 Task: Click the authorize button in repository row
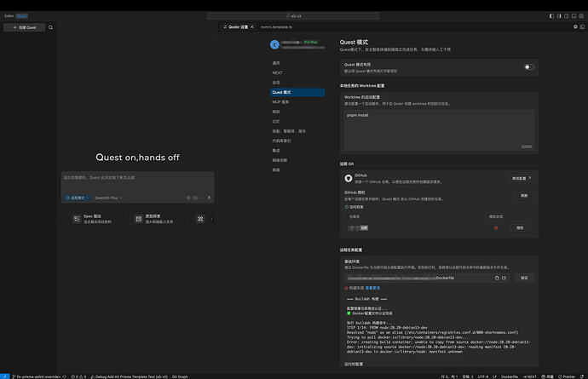(520, 228)
